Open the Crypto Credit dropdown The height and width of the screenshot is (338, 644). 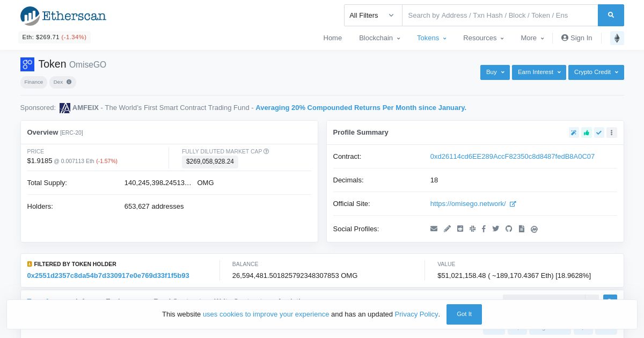(596, 72)
